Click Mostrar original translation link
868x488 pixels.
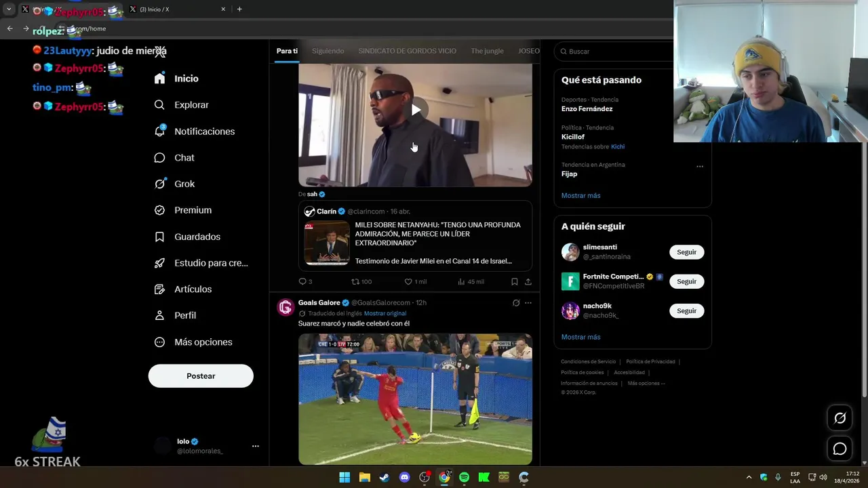pyautogui.click(x=385, y=313)
